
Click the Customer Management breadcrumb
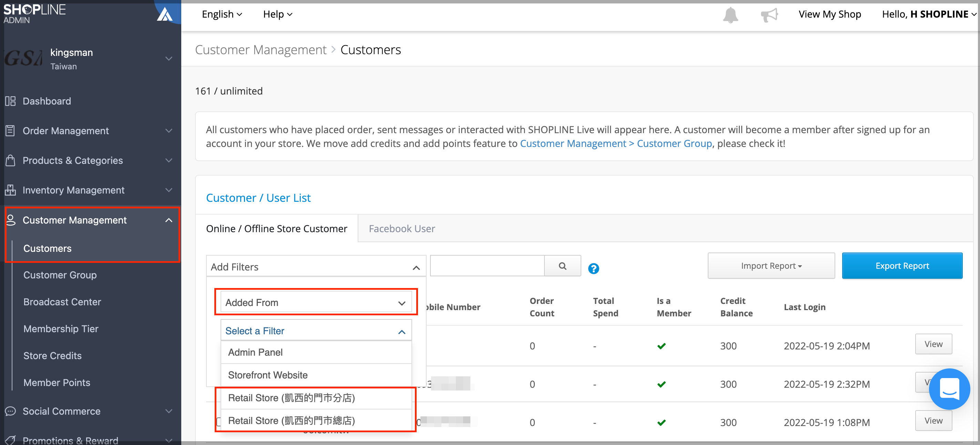click(260, 50)
